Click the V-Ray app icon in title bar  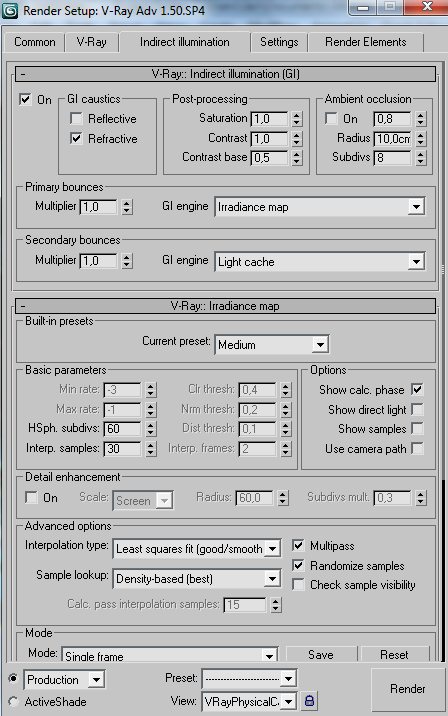[x=10, y=11]
